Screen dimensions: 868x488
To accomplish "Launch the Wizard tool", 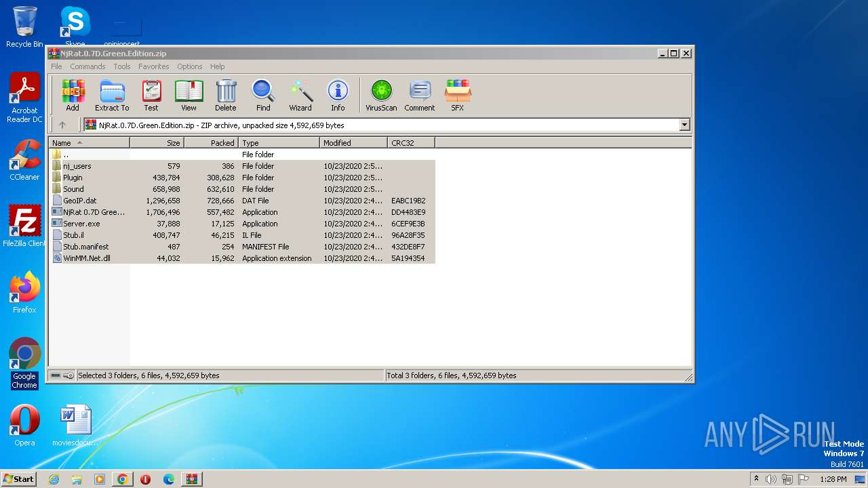I will [300, 95].
